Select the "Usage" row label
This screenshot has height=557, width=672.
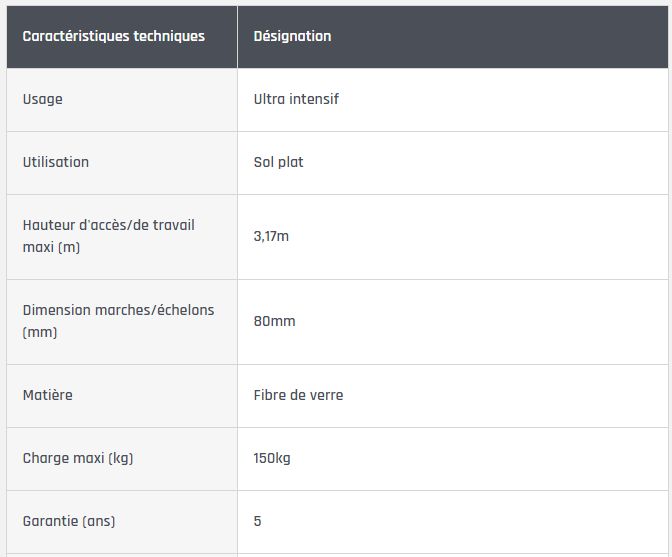42,99
